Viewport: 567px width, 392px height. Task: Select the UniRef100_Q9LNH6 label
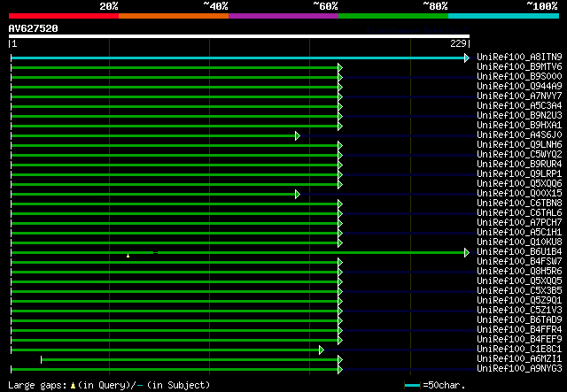pyautogui.click(x=519, y=145)
